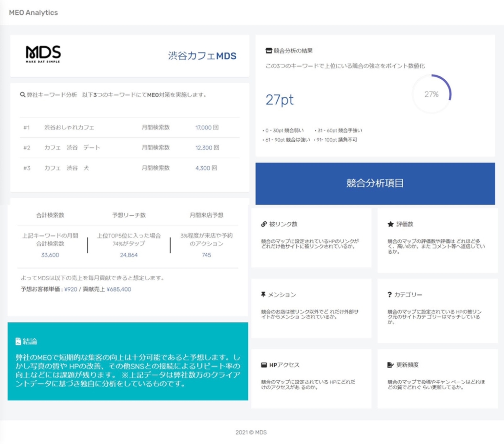Screen dimensions: 504x444
Task: Click the search icon beside 弊社キーワード分析
Action: (x=22, y=95)
